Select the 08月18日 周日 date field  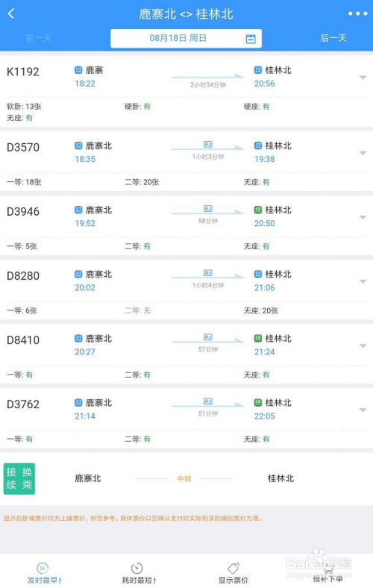pos(186,38)
